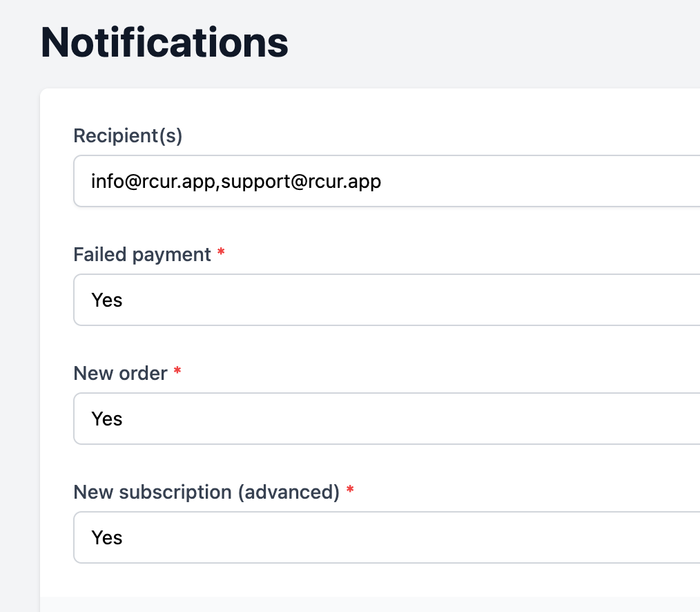Place cursor on support@rcur.app in recipients
Image resolution: width=700 pixels, height=612 pixels.
click(301, 182)
